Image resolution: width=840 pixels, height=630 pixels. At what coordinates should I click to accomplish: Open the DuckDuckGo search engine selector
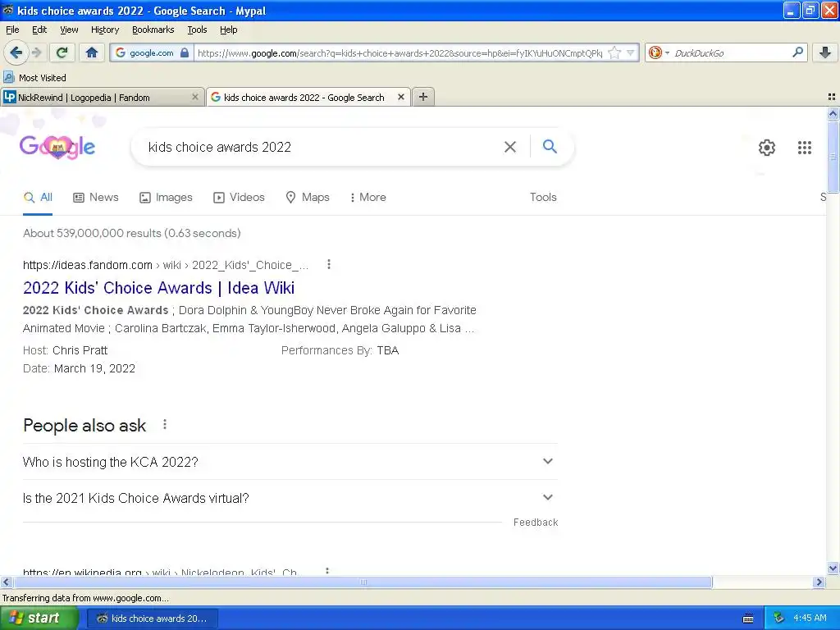pos(659,52)
